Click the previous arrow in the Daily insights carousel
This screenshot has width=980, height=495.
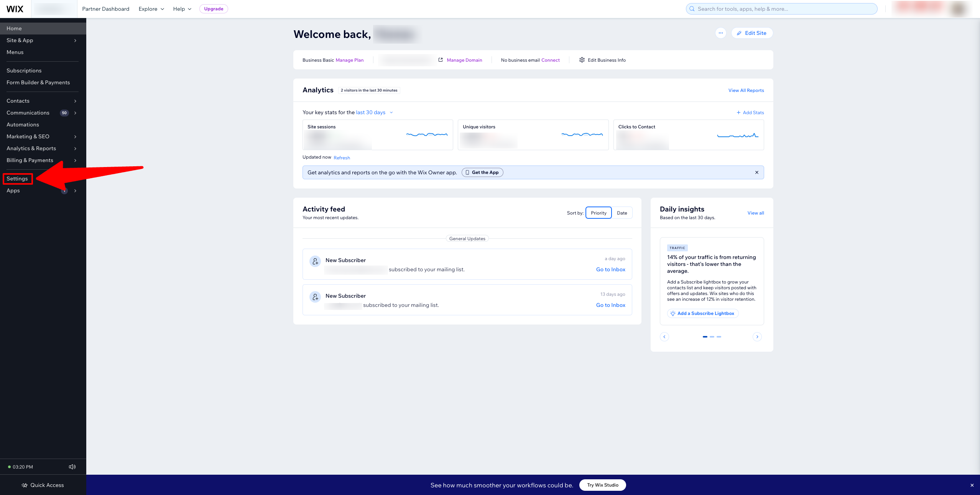tap(664, 337)
